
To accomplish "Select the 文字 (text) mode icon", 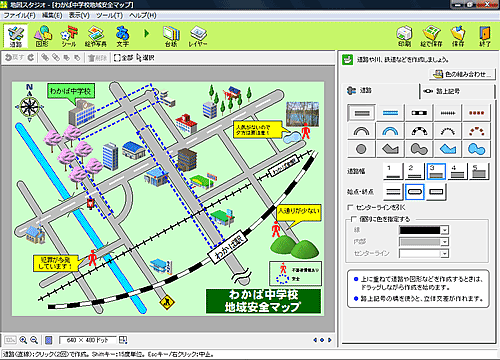I will (x=122, y=36).
